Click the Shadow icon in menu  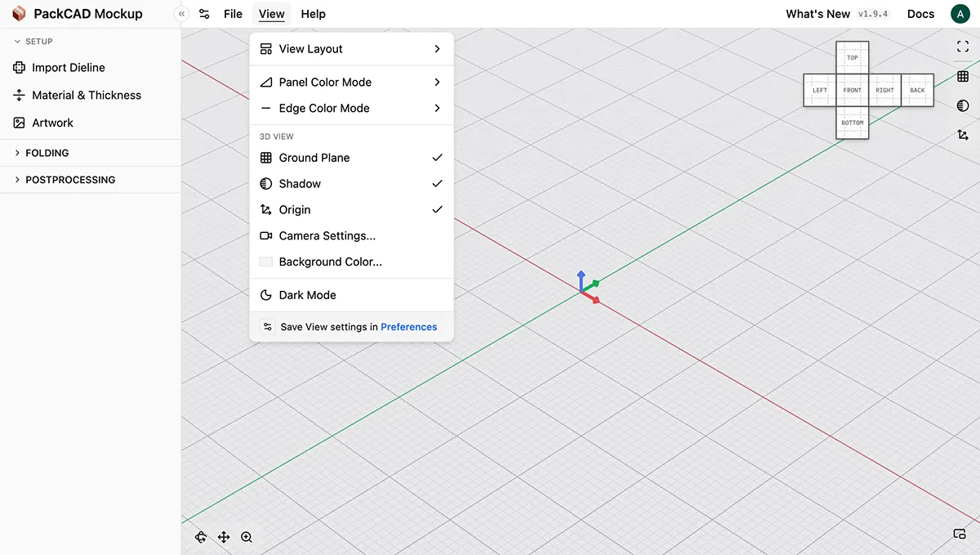265,184
